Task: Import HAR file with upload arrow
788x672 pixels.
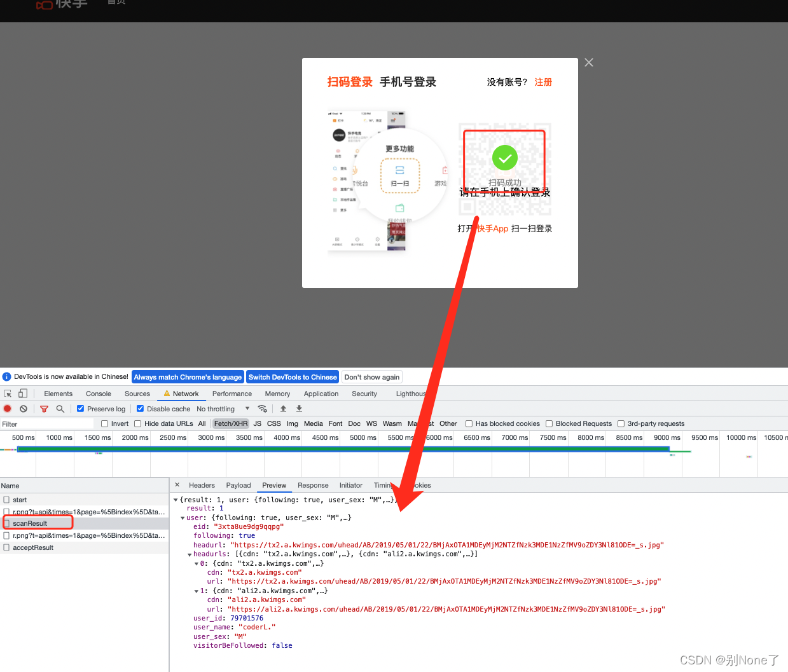Action: pyautogui.click(x=283, y=409)
